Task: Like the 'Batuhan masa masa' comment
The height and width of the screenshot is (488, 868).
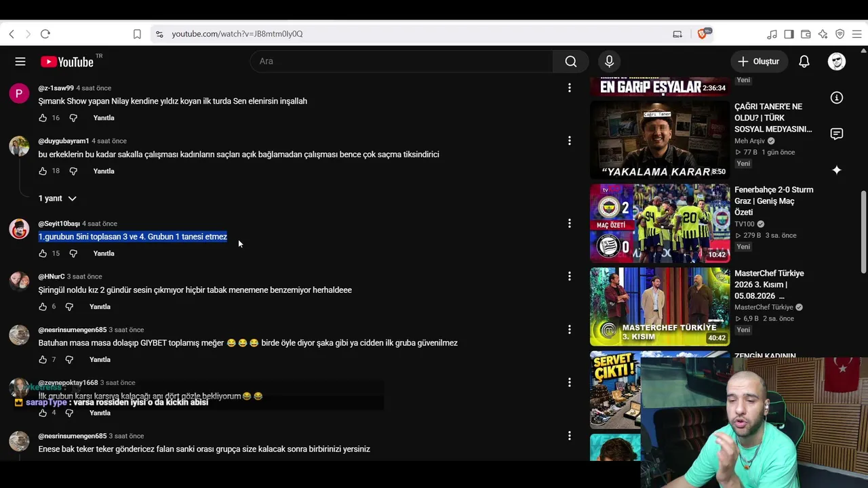Action: [43, 360]
